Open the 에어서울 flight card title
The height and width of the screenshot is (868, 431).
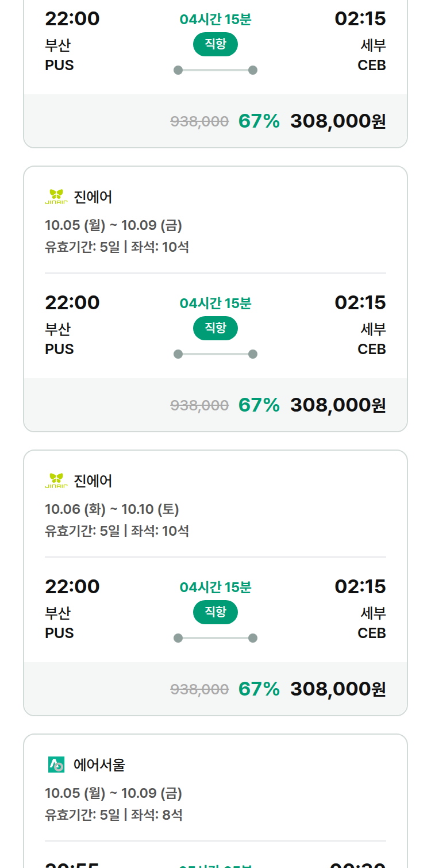coord(99,765)
